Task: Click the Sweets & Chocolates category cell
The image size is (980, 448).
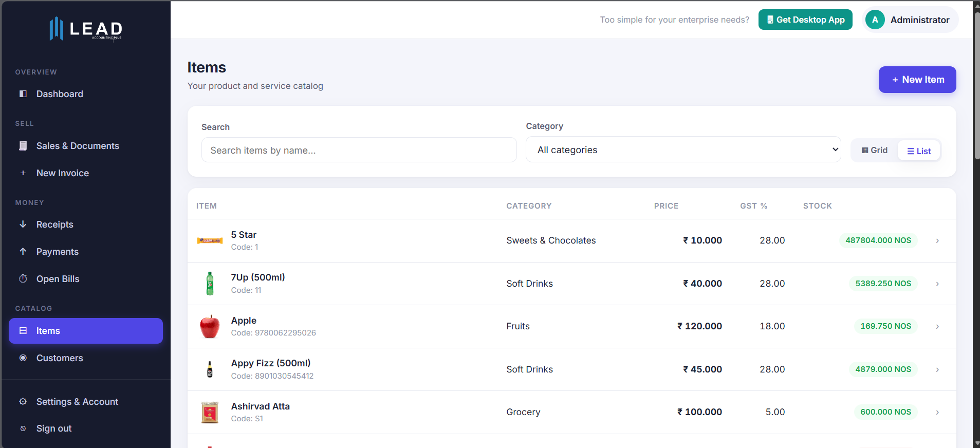Action: click(551, 240)
